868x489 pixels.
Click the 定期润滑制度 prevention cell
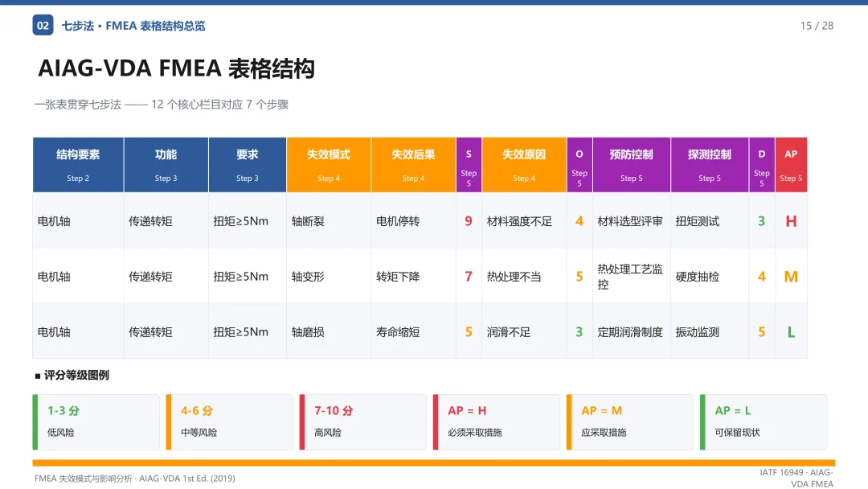coord(630,331)
